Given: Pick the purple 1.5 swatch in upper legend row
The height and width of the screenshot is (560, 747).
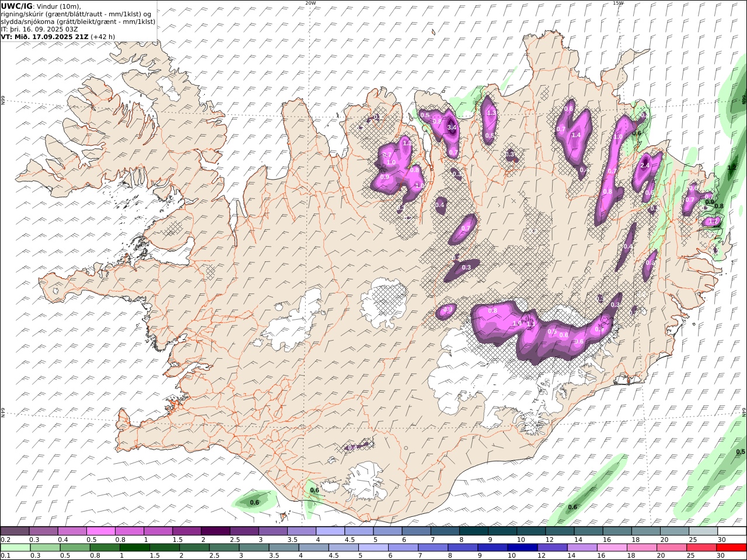Looking at the screenshot, I should coord(187,531).
